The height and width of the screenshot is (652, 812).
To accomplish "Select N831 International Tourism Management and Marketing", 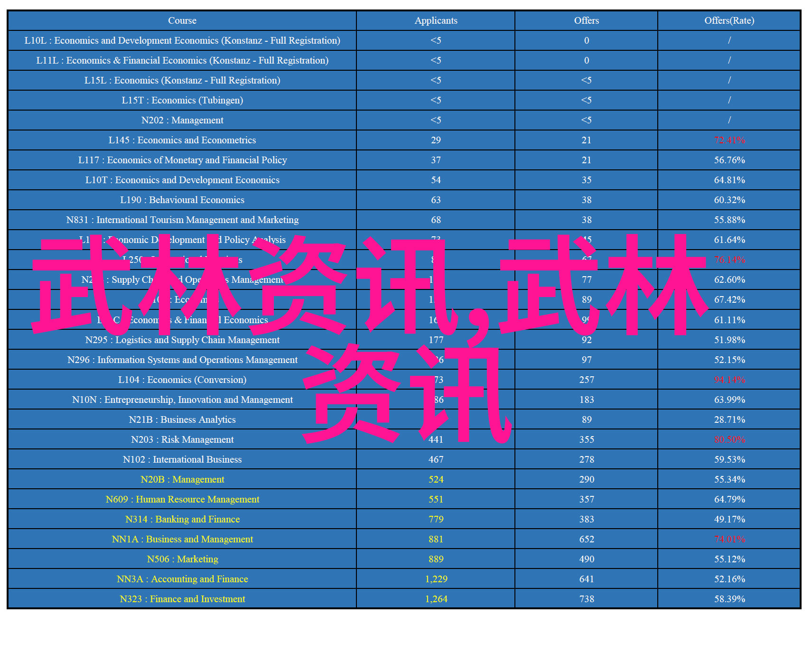I will (x=182, y=220).
